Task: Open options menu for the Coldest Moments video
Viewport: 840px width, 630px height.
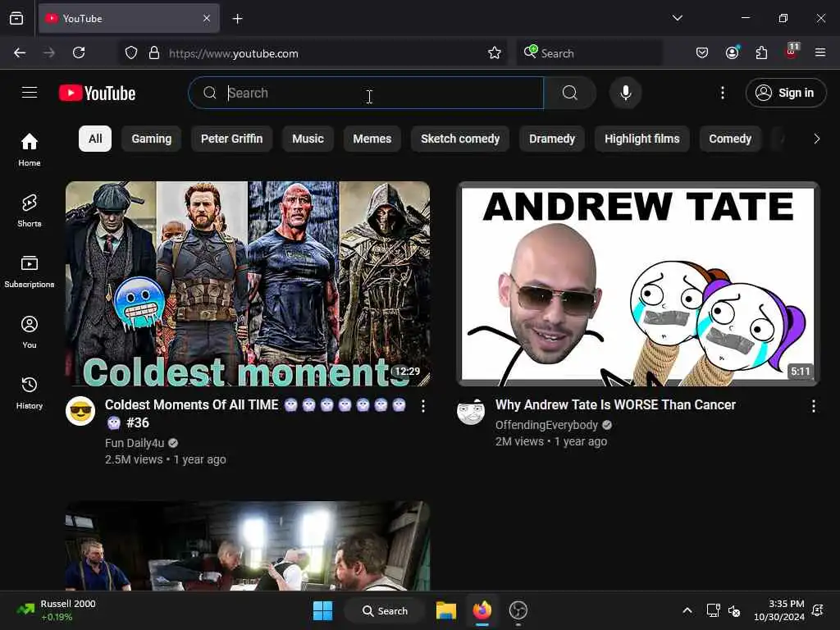Action: (x=423, y=406)
